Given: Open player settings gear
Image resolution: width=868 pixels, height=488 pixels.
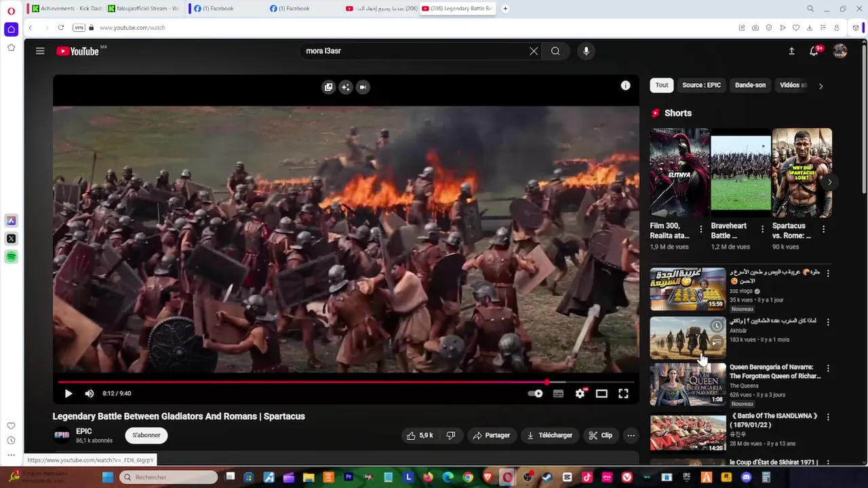Looking at the screenshot, I should (x=580, y=393).
